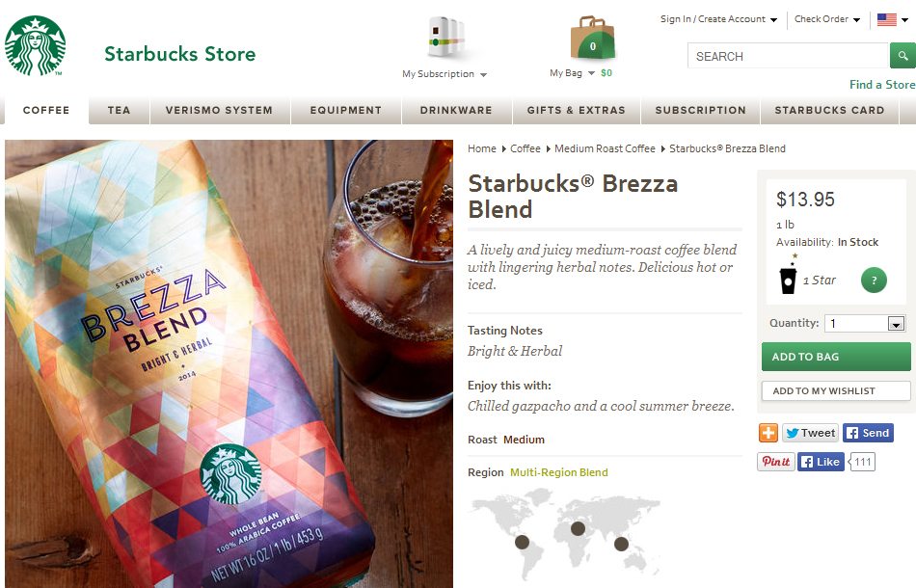The image size is (916, 588).
Task: Open the US flag country selector
Action: tap(893, 20)
